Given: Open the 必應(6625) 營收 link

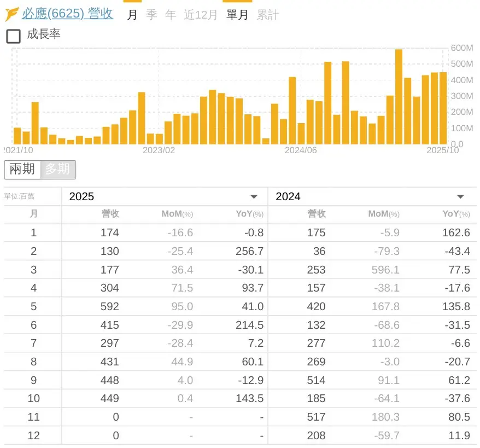Looking at the screenshot, I should point(67,14).
